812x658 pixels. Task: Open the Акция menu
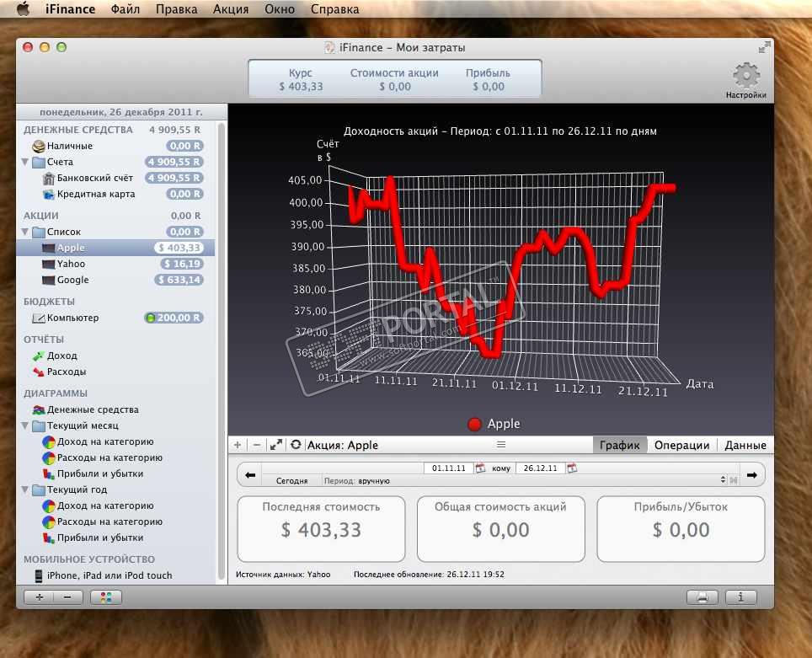click(231, 9)
